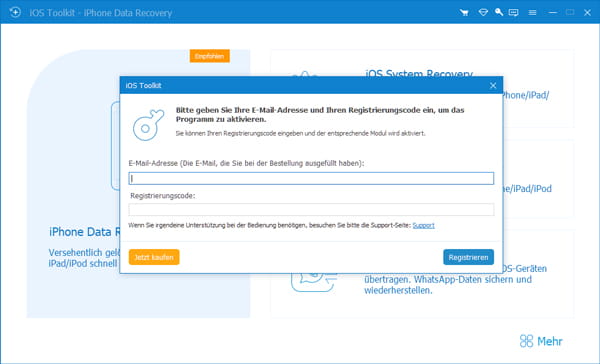Click WhatsApp-Daten sichern und wiederherstellen text
Image resolution: width=600 pixels, height=364 pixels.
click(448, 285)
